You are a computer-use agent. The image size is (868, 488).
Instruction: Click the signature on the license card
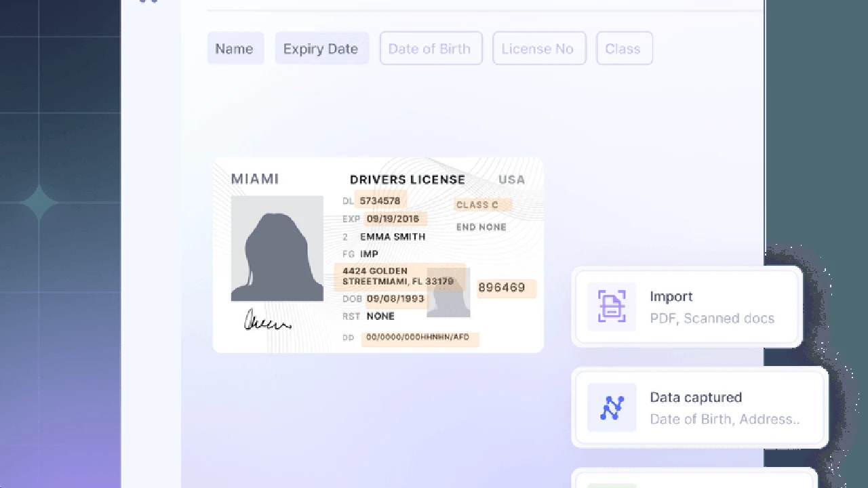267,320
